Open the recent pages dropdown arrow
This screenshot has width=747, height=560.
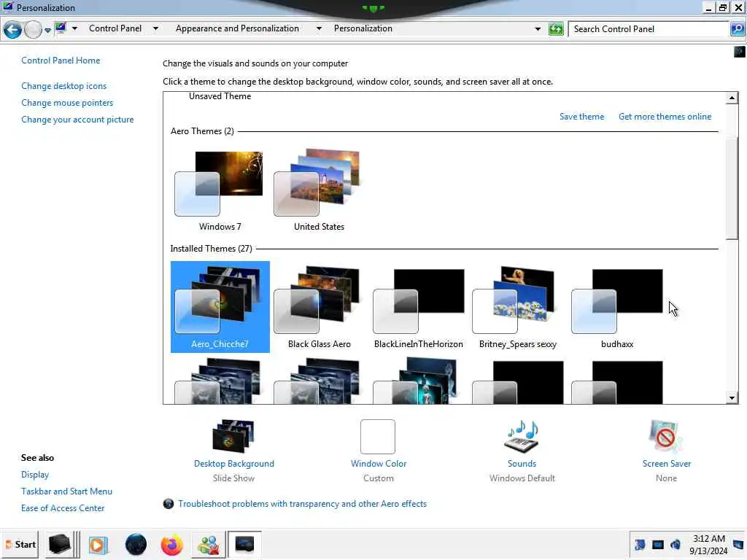(47, 30)
